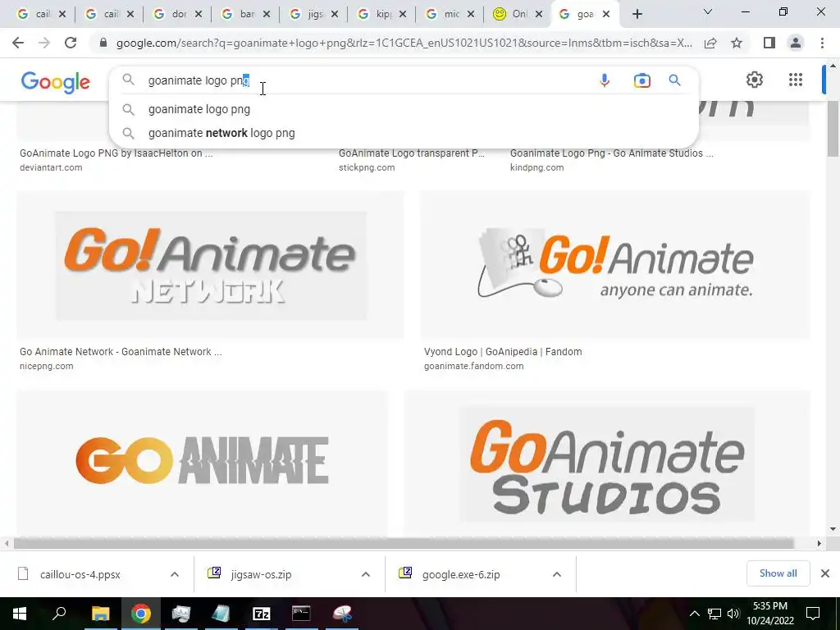Close the downloads bar
This screenshot has height=630, width=840.
tap(825, 573)
